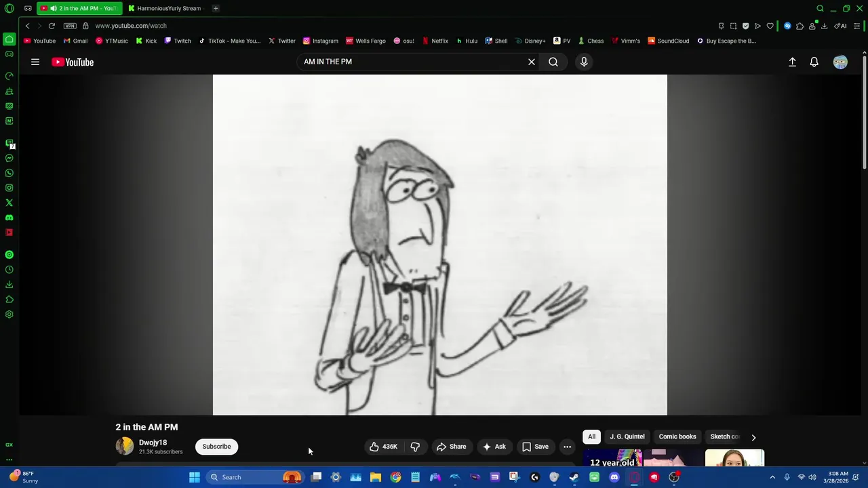Open the Netflix bookmark
The height and width of the screenshot is (488, 868).
435,41
